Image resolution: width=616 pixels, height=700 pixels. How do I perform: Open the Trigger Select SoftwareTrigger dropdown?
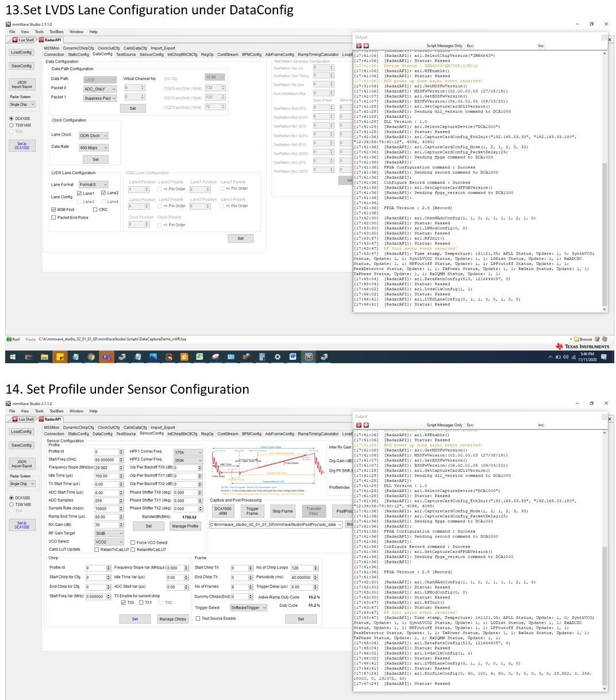248,607
